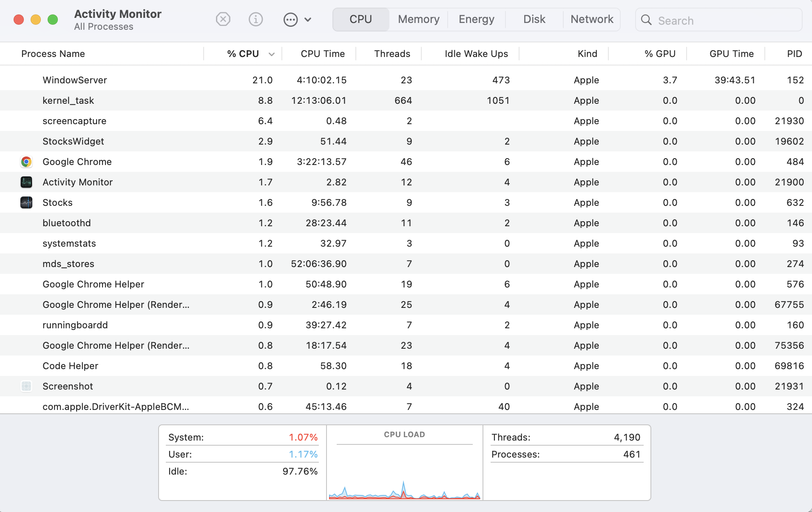This screenshot has height=512, width=812.
Task: Select the Stocks process name
Action: click(57, 202)
